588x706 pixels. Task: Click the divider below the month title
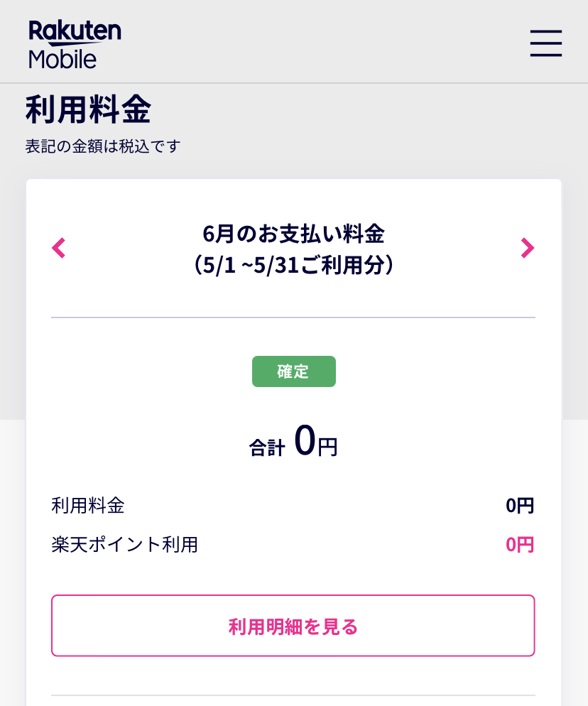pos(293,317)
